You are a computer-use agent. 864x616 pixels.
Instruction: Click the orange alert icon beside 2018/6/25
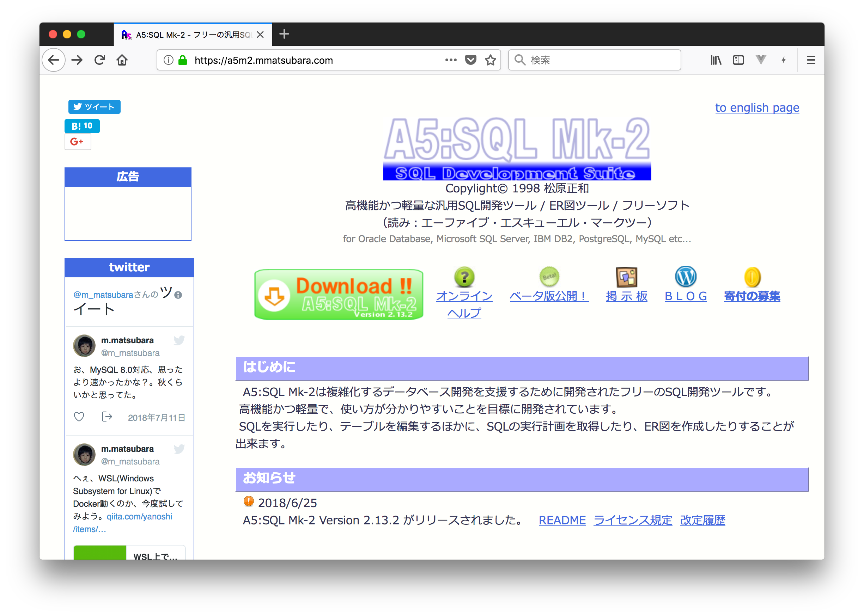[248, 501]
